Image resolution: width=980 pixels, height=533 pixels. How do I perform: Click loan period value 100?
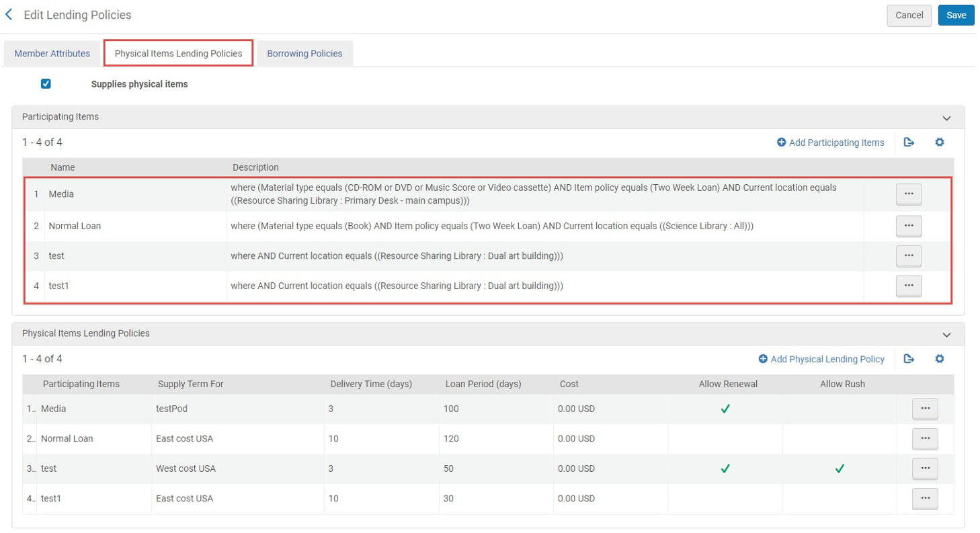pyautogui.click(x=452, y=409)
